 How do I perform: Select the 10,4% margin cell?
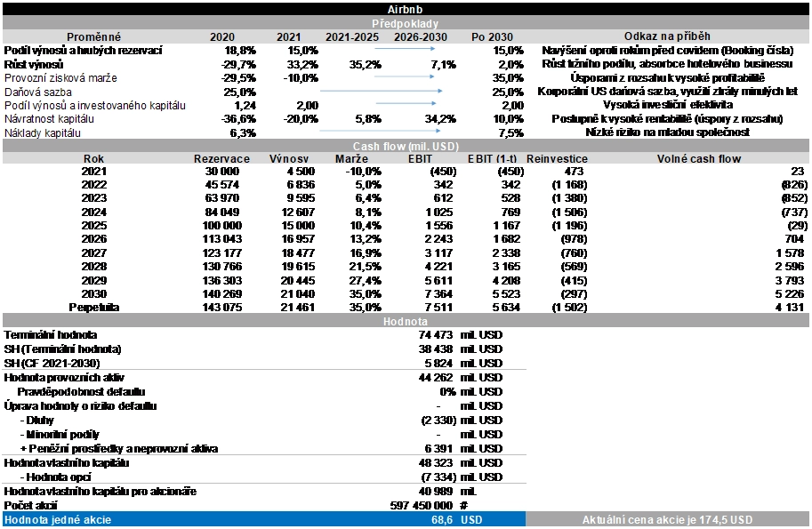click(x=366, y=226)
